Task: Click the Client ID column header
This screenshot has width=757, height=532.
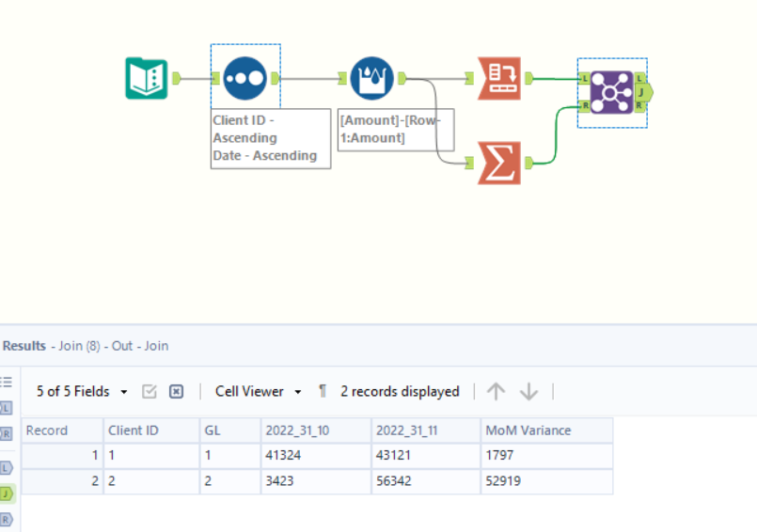Action: [x=150, y=430]
